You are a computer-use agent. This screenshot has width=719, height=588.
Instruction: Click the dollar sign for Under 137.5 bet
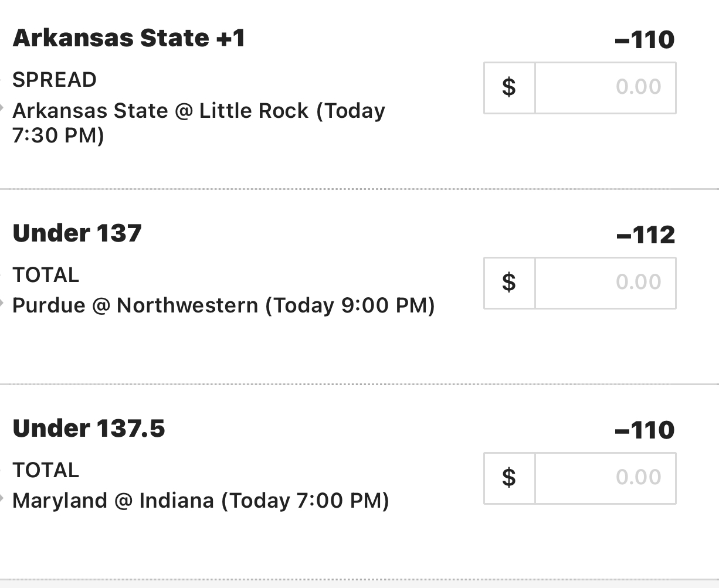point(509,478)
